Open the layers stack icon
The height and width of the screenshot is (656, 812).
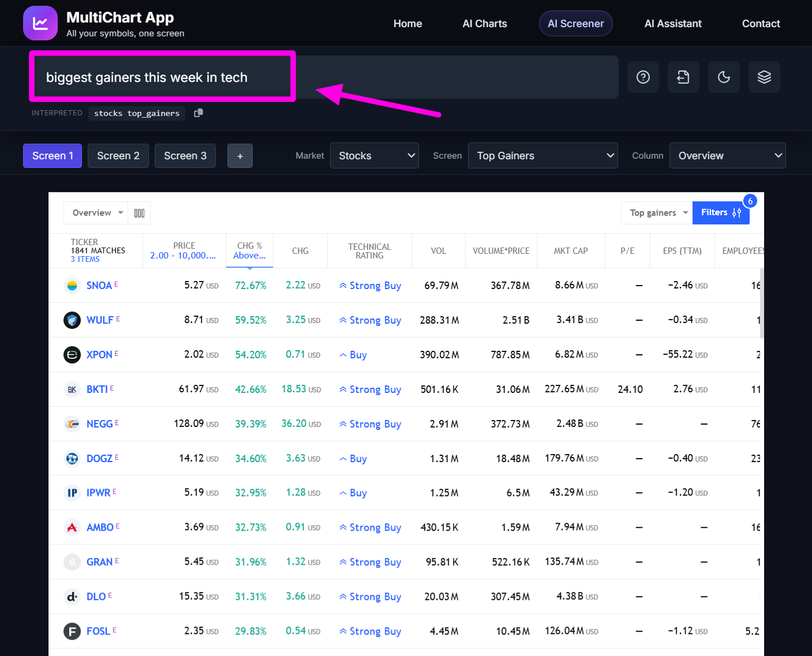point(764,77)
